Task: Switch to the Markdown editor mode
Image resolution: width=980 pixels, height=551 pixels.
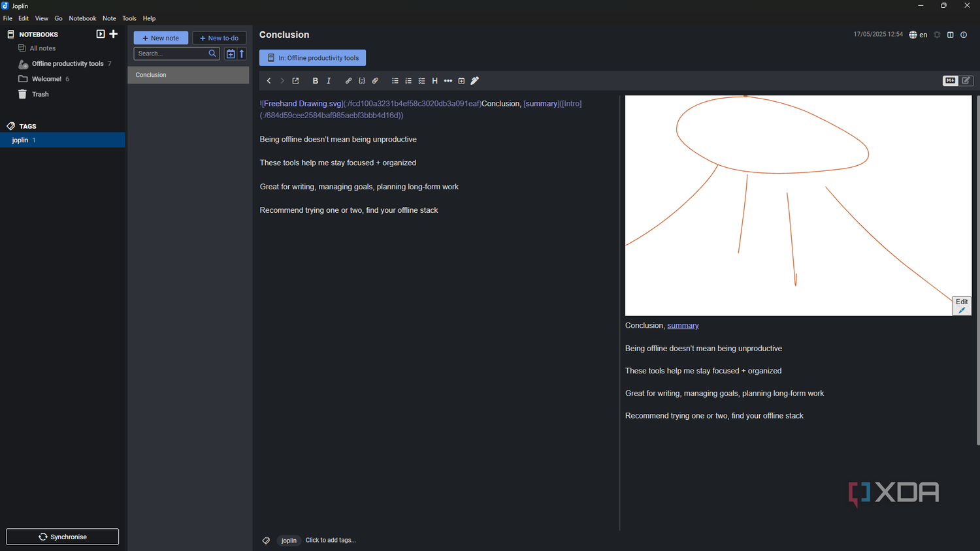Action: pos(950,81)
